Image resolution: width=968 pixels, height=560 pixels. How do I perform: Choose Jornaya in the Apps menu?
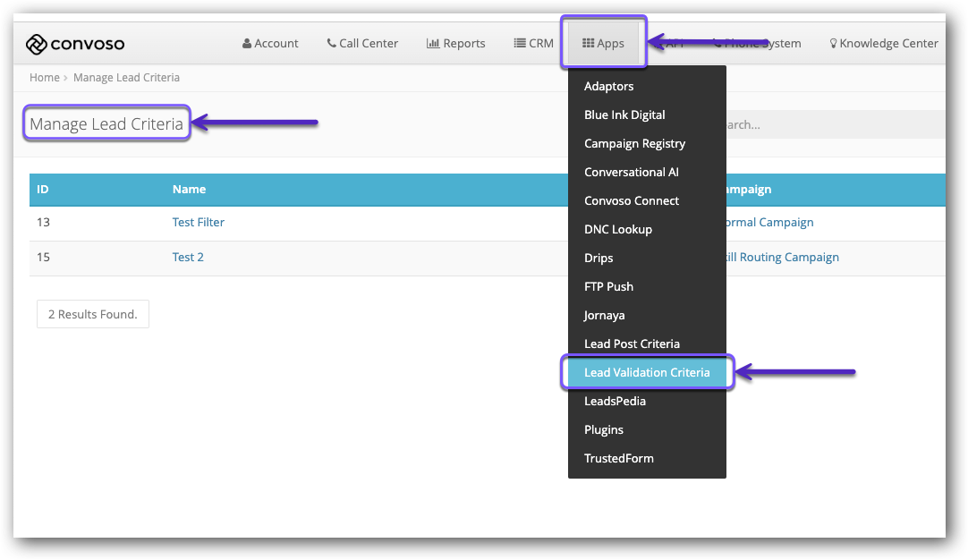[647, 315]
